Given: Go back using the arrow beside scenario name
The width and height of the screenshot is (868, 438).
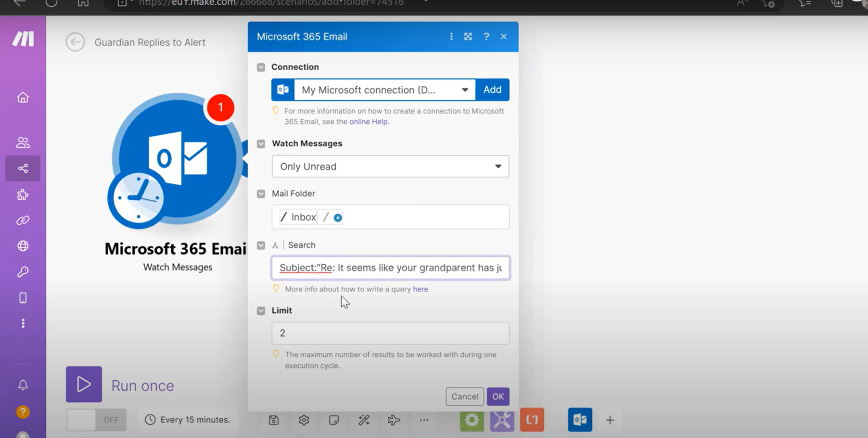Looking at the screenshot, I should 75,42.
